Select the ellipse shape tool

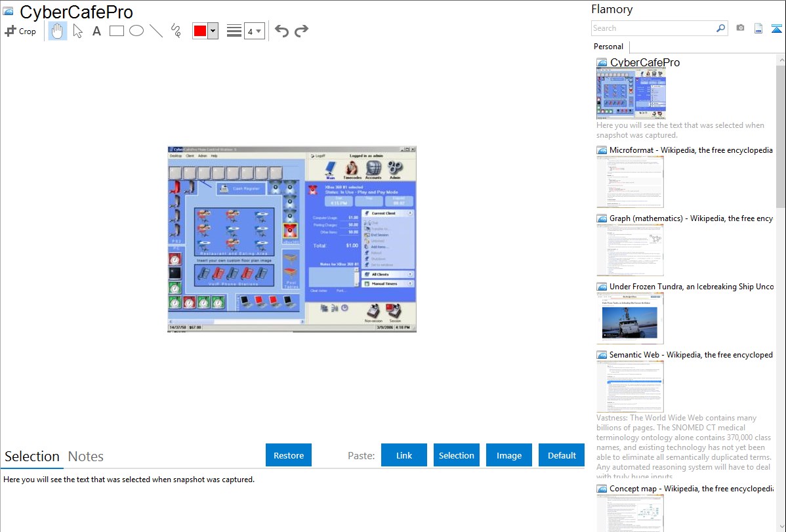point(136,31)
